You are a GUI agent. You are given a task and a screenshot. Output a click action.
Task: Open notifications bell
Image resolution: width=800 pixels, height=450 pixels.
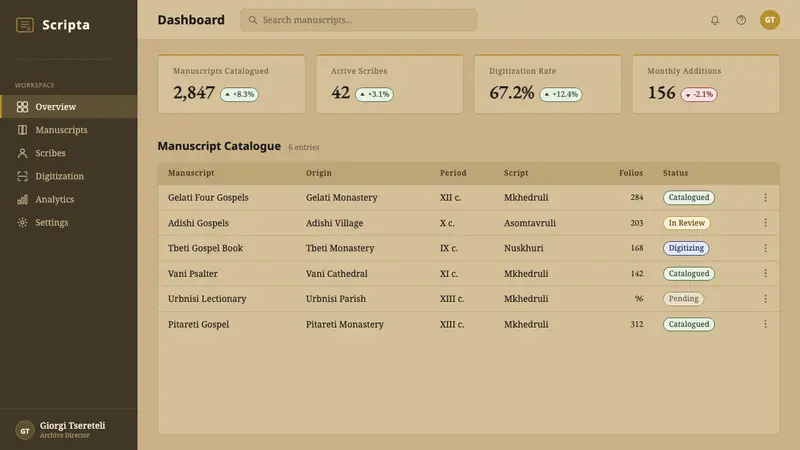coord(715,20)
